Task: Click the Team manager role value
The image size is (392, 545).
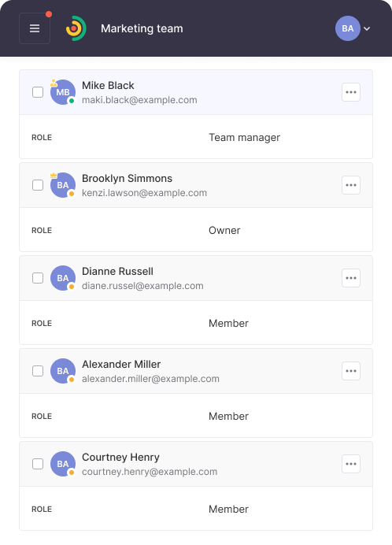Action: (244, 137)
